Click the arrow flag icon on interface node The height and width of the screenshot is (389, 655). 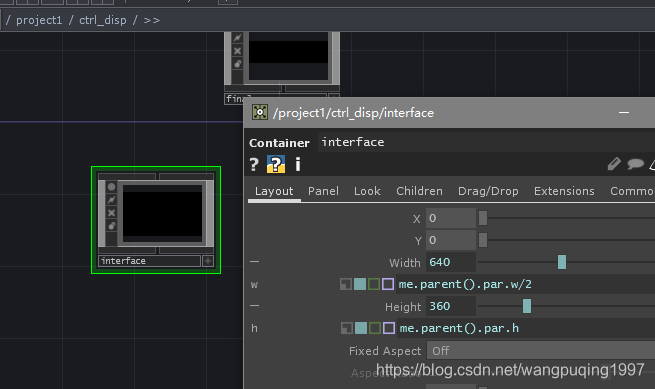pyautogui.click(x=112, y=200)
